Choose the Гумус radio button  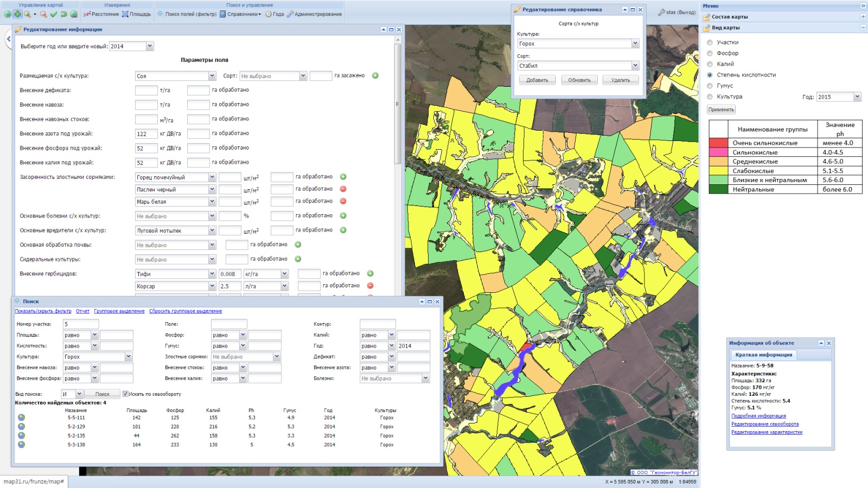click(710, 86)
